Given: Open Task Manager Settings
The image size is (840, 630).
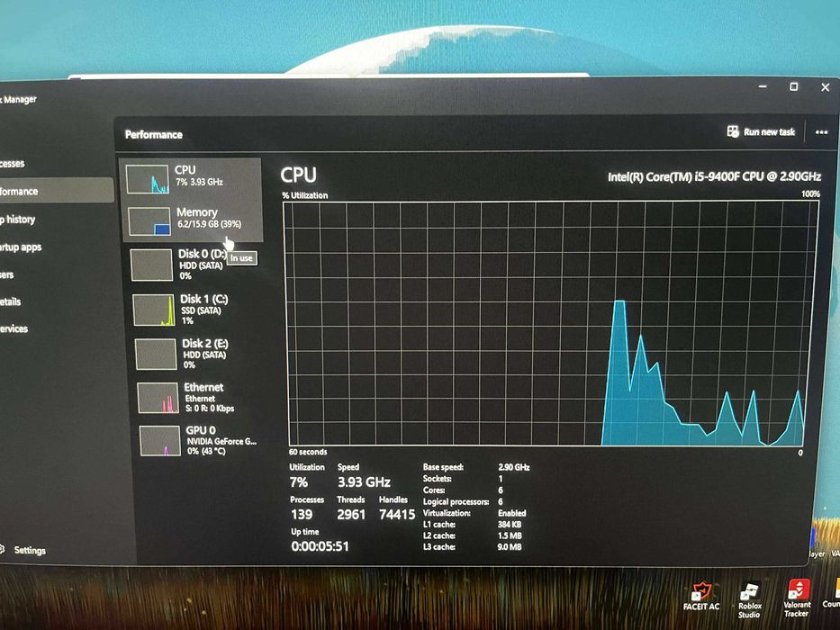Looking at the screenshot, I should click(x=23, y=550).
